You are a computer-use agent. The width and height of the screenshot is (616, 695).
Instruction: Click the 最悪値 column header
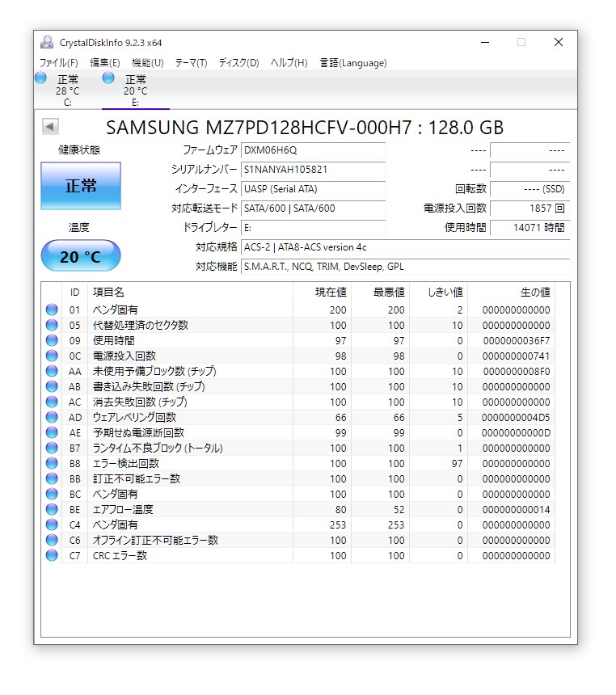[381, 292]
